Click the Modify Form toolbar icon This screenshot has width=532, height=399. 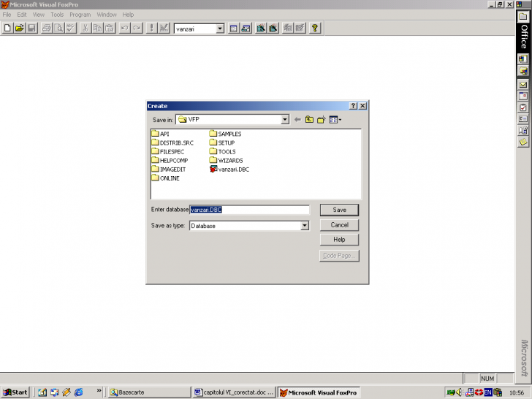(164, 28)
